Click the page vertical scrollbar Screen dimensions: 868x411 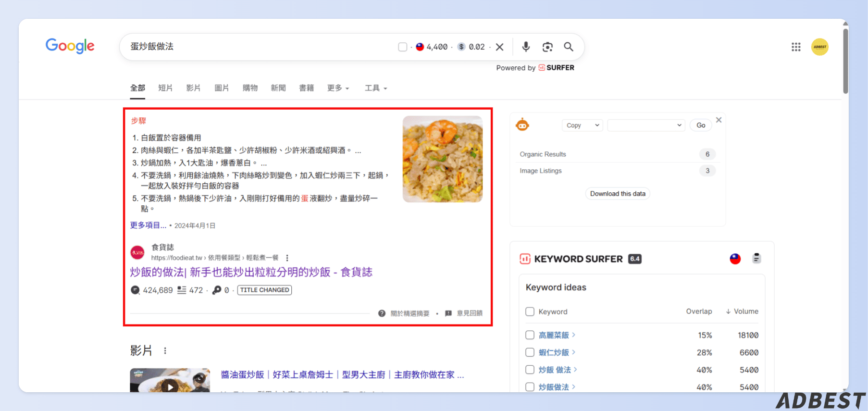click(x=845, y=61)
